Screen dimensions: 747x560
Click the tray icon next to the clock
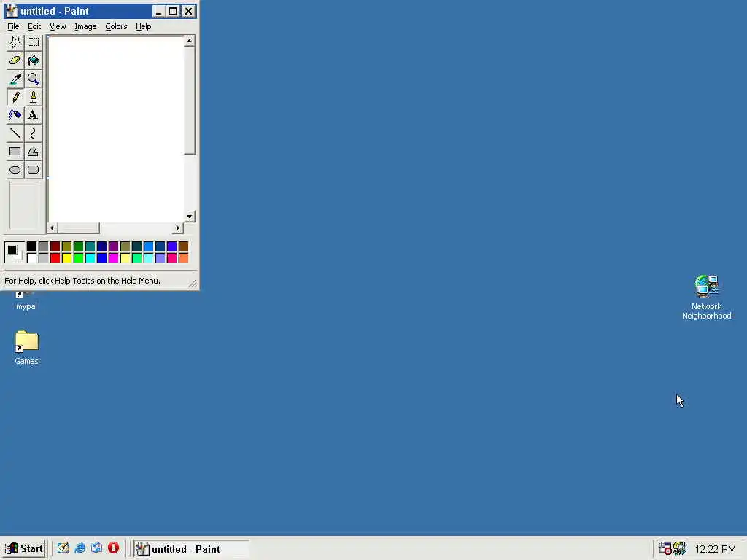679,548
